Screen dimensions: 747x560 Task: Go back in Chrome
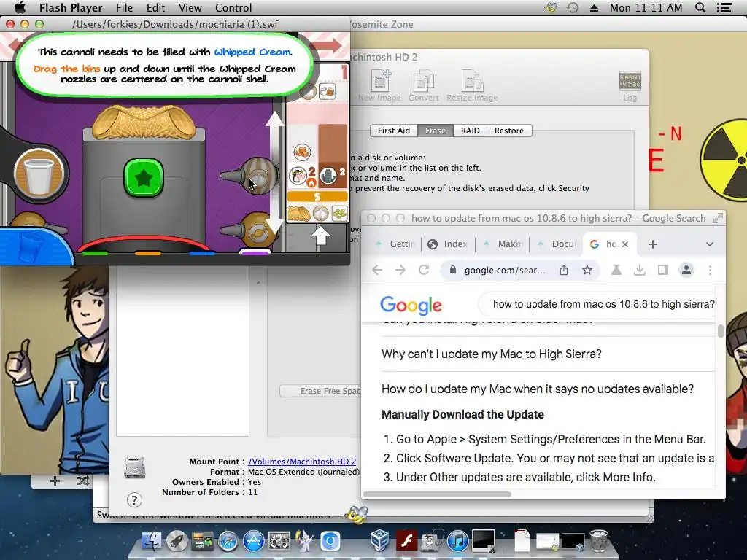[377, 270]
